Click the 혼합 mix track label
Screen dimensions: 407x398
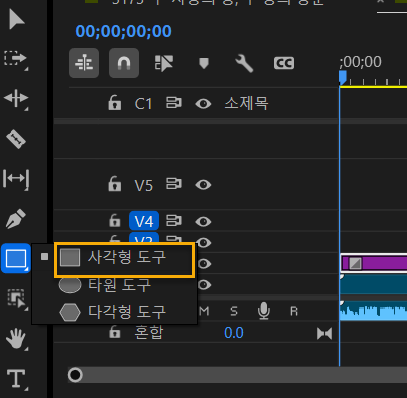[149, 333]
